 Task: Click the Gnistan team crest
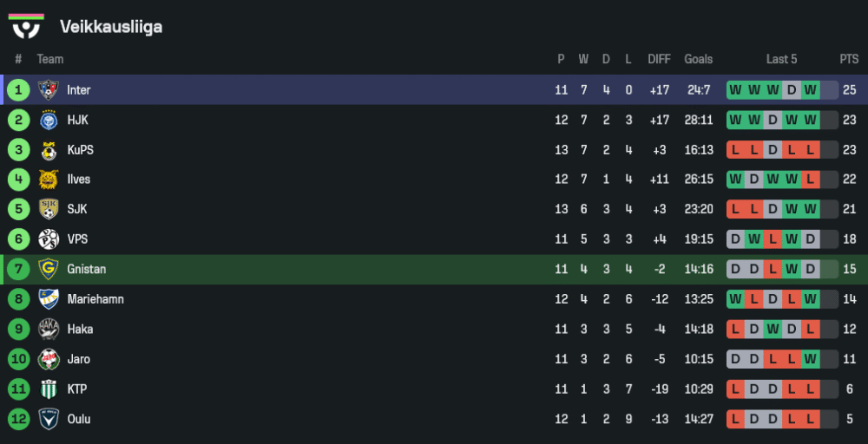pyautogui.click(x=48, y=269)
